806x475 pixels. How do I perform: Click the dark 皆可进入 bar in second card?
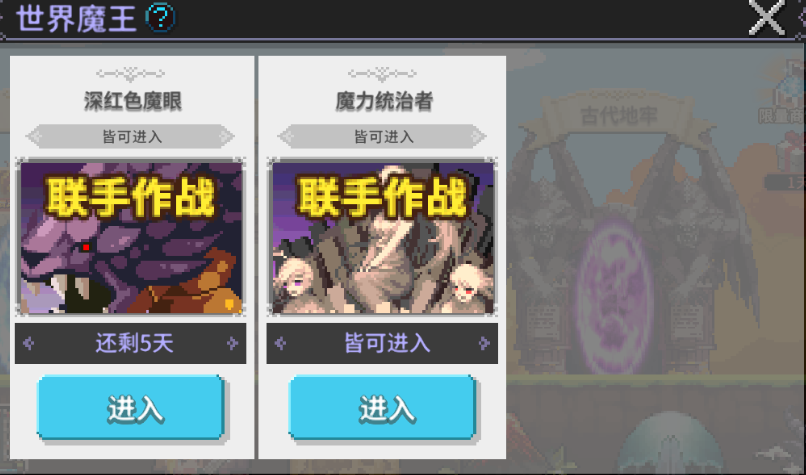[382, 343]
